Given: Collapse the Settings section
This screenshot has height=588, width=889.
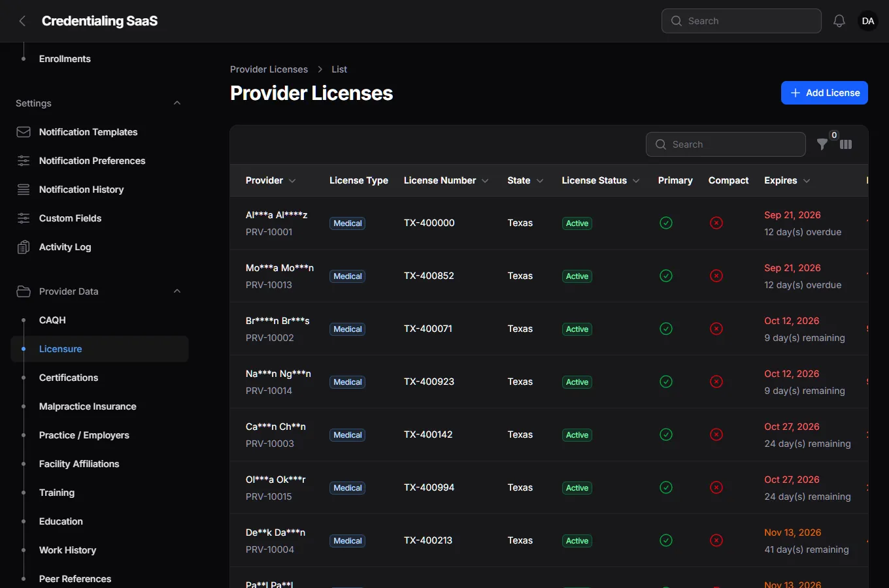Looking at the screenshot, I should point(177,103).
